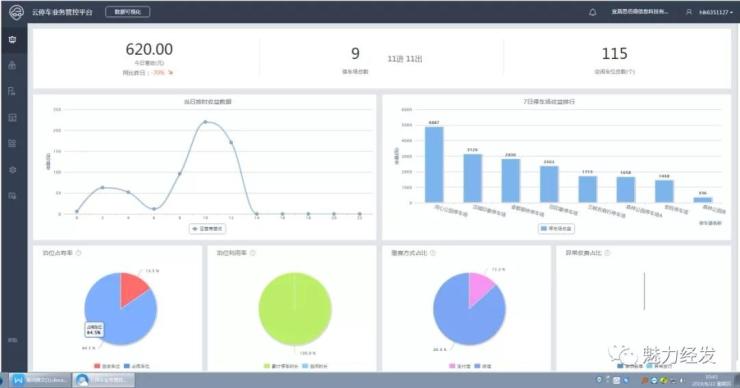Open the hbk051127 account dropdown
The width and height of the screenshot is (740, 388).
(716, 12)
